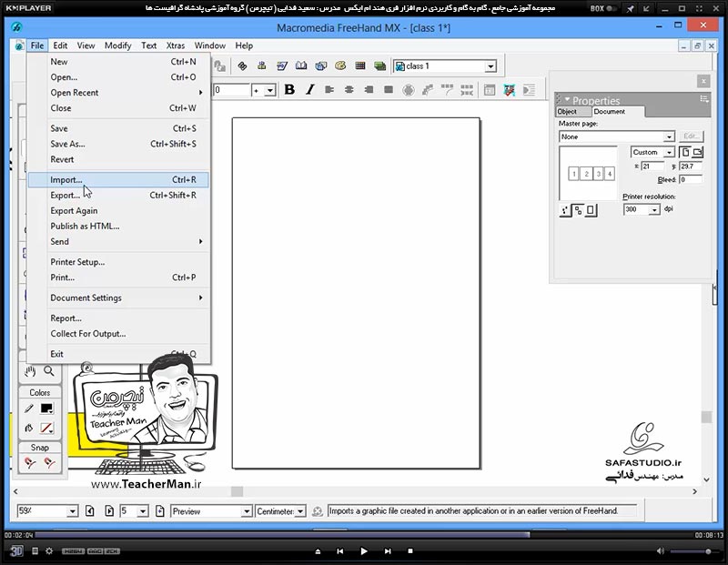Viewport: 728px width, 565px height.
Task: Align text left in text toolbar
Action: click(x=329, y=89)
